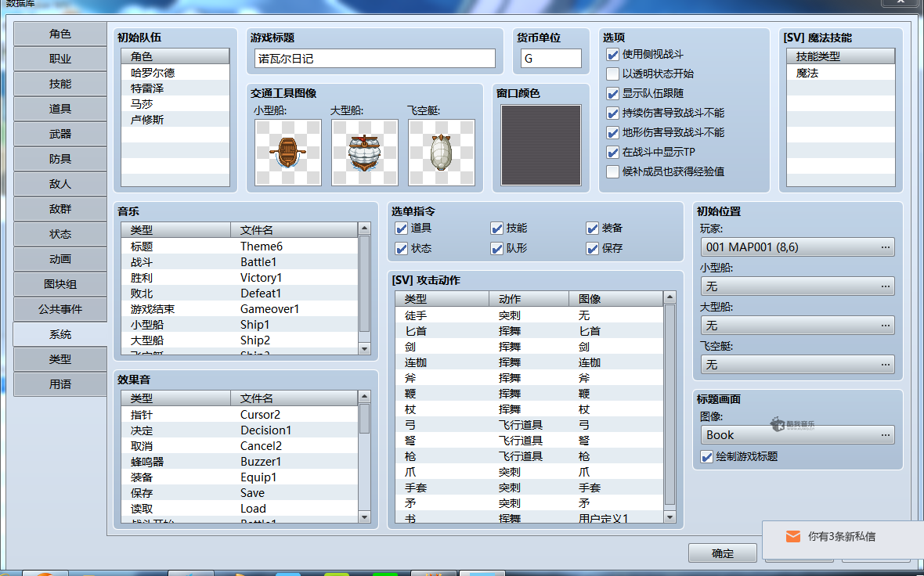924x576 pixels.
Task: Click the envelope icon in the 新私信 notification
Action: pos(793,537)
